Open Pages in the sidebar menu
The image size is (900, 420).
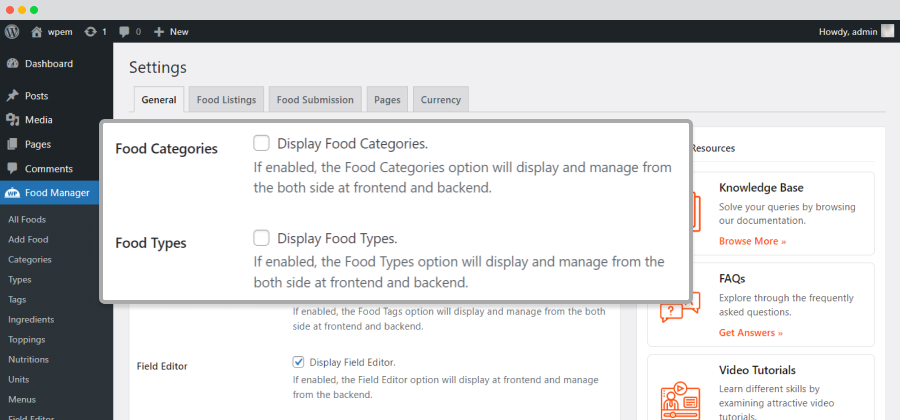coord(38,145)
